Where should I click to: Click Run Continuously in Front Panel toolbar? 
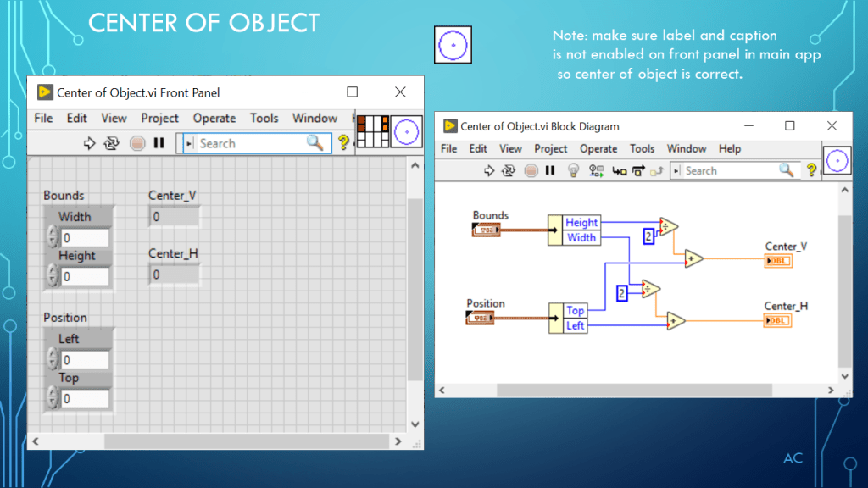click(x=111, y=144)
